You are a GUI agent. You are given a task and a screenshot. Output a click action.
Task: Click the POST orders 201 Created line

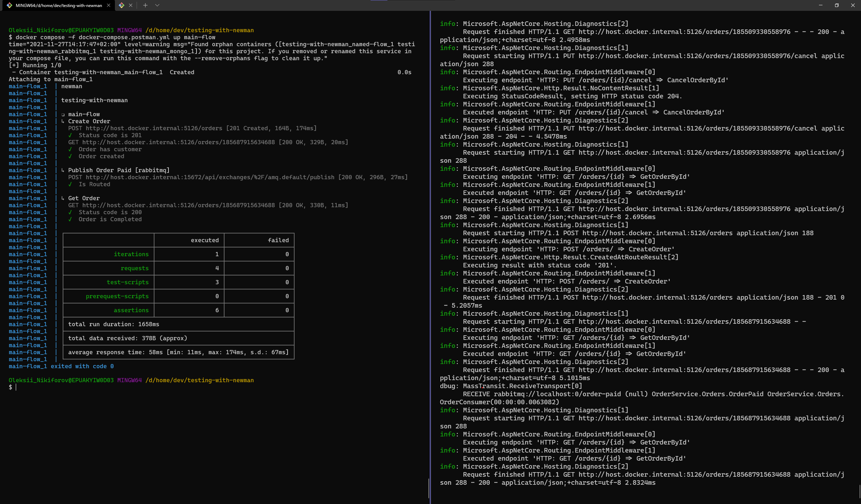click(192, 128)
